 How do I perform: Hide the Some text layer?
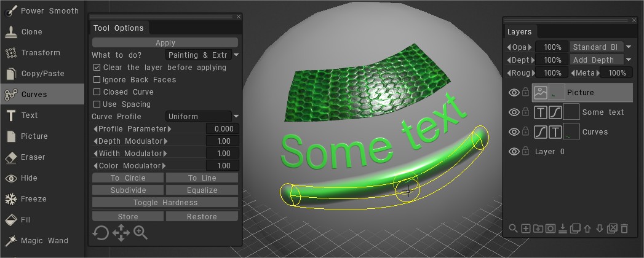pyautogui.click(x=514, y=112)
